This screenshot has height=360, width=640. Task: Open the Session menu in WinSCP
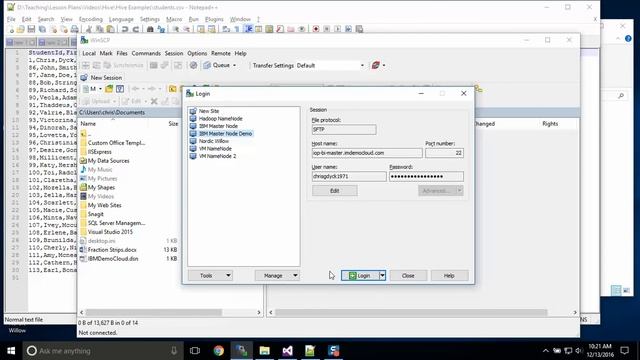(174, 53)
